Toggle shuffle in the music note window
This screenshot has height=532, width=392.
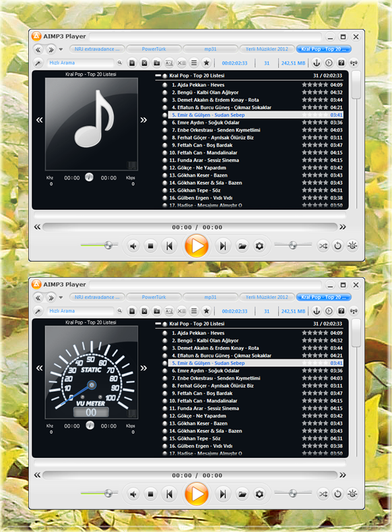(323, 245)
